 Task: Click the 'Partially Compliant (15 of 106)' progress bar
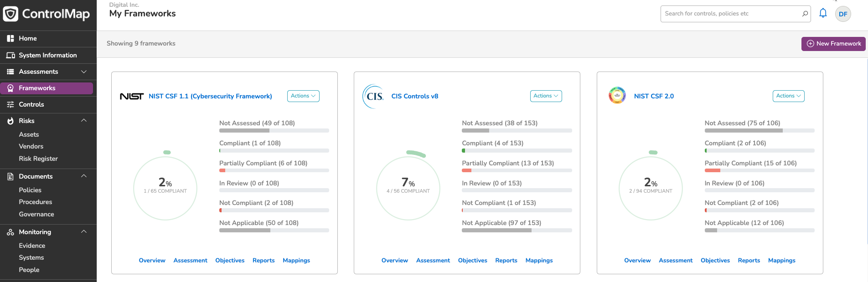pyautogui.click(x=759, y=170)
